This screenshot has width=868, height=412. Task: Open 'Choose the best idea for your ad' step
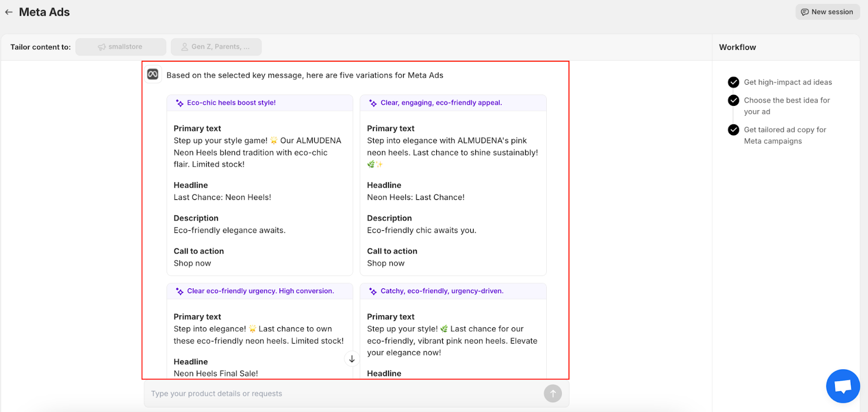787,106
